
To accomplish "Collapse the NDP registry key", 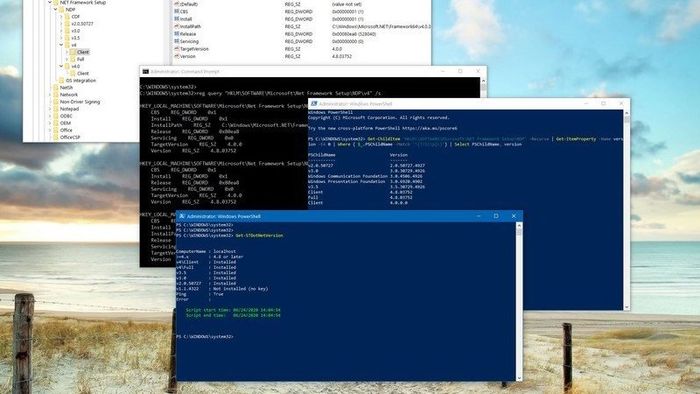I will click(55, 9).
